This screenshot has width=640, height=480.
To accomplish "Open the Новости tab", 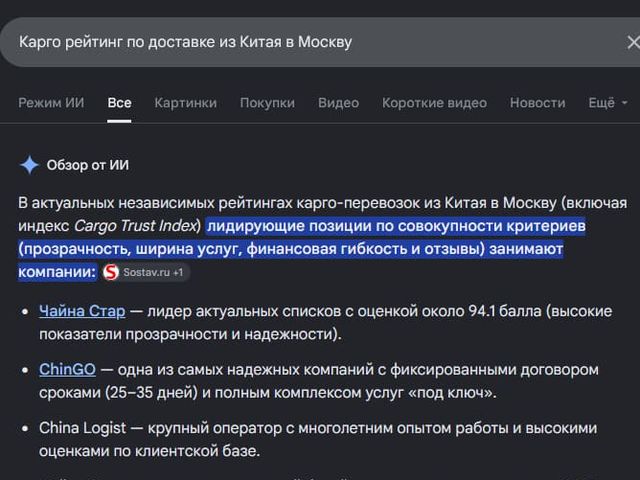I will tap(538, 102).
